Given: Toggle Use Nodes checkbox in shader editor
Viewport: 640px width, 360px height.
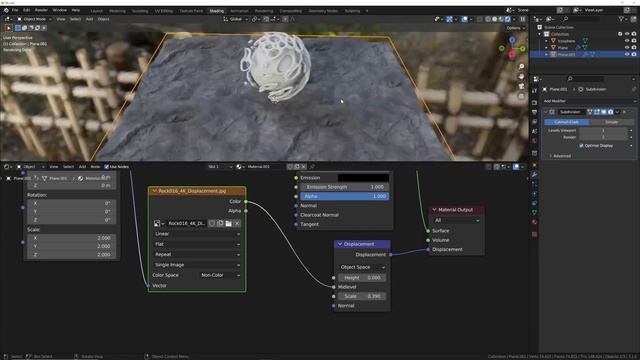Looking at the screenshot, I should [x=107, y=167].
